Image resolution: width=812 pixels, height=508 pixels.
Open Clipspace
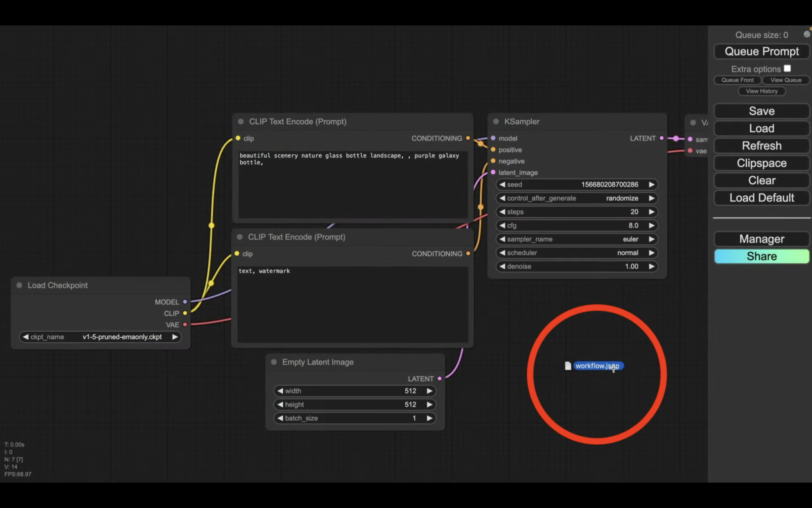(762, 163)
